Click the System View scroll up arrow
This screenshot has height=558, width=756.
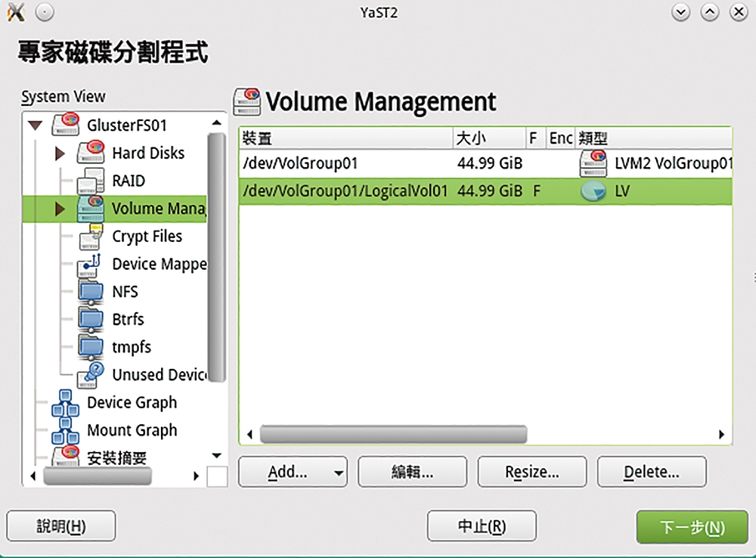pos(216,122)
